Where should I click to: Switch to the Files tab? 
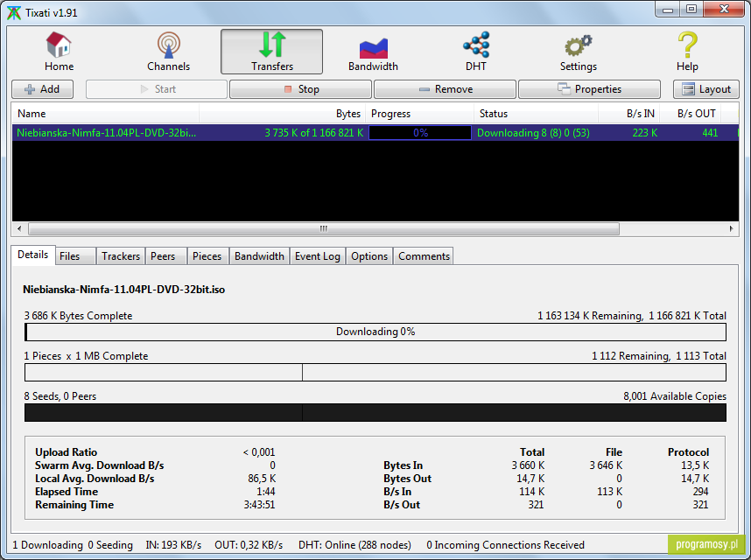point(75,256)
